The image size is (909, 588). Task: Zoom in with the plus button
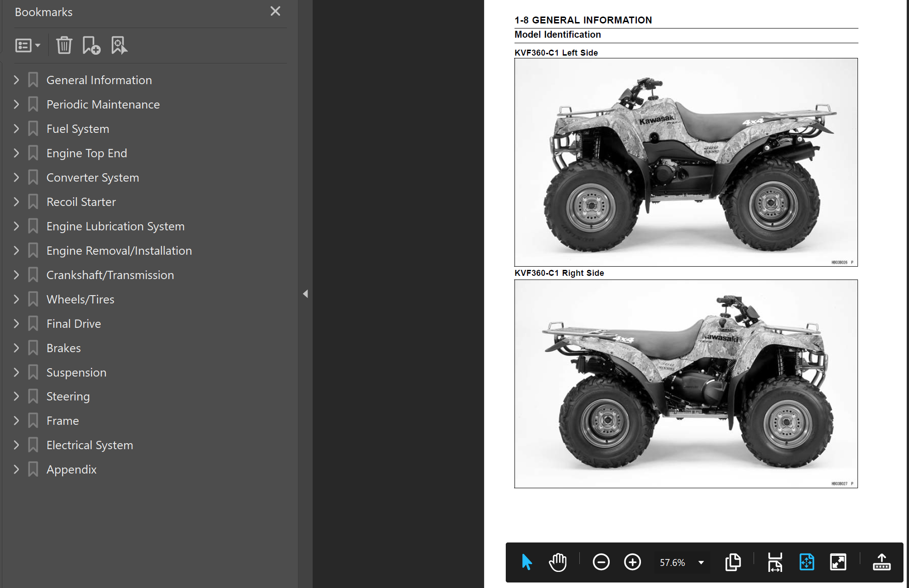632,562
